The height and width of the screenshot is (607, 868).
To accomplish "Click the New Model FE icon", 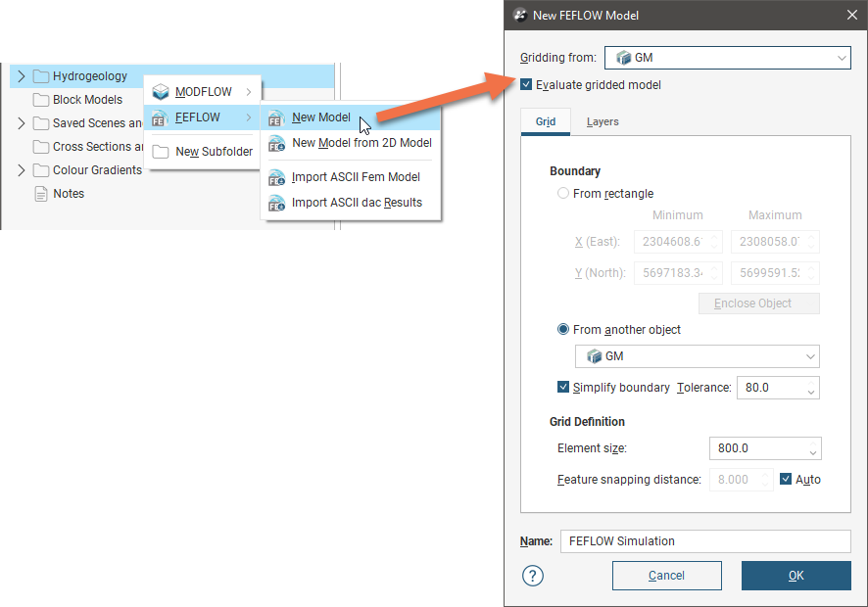I will click(276, 118).
